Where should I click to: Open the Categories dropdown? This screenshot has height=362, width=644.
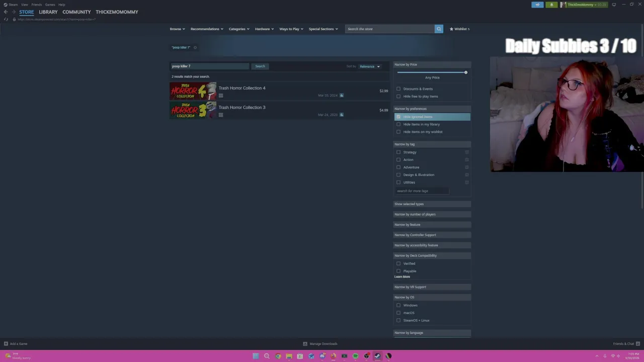point(239,29)
